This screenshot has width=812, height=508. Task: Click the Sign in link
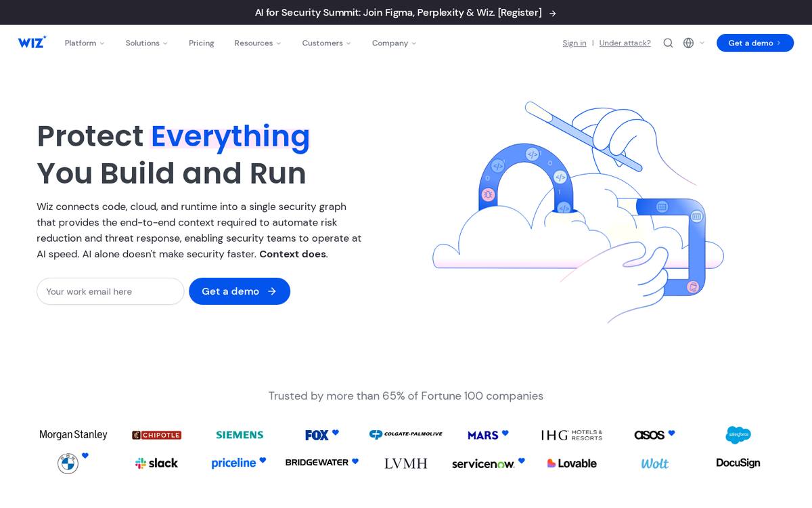pyautogui.click(x=574, y=43)
